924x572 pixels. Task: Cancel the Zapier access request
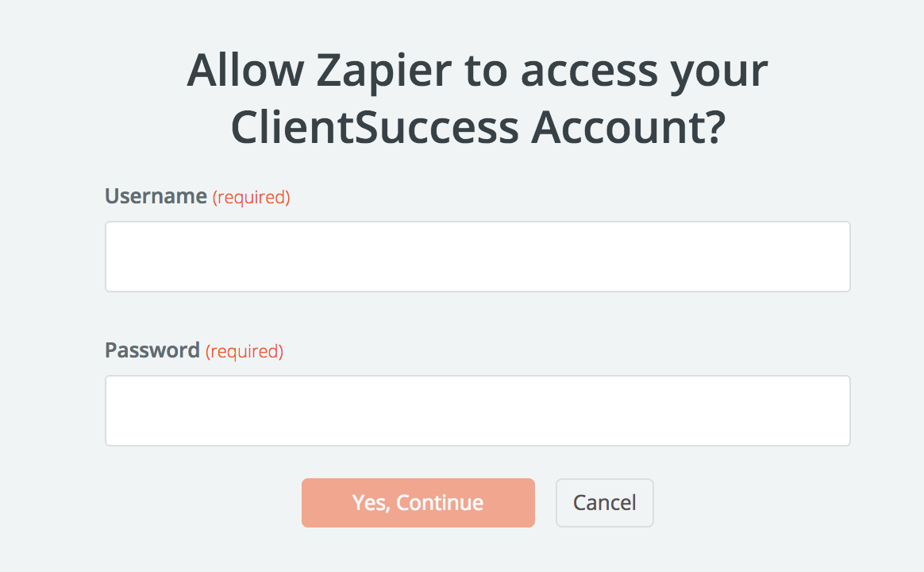click(604, 503)
